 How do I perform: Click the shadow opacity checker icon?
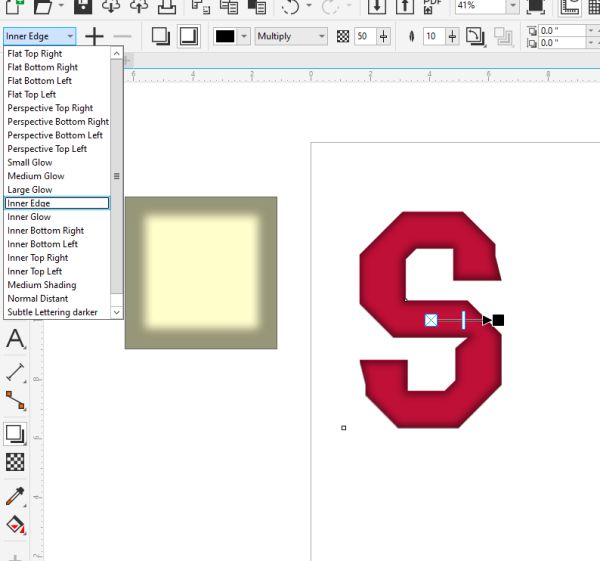343,36
